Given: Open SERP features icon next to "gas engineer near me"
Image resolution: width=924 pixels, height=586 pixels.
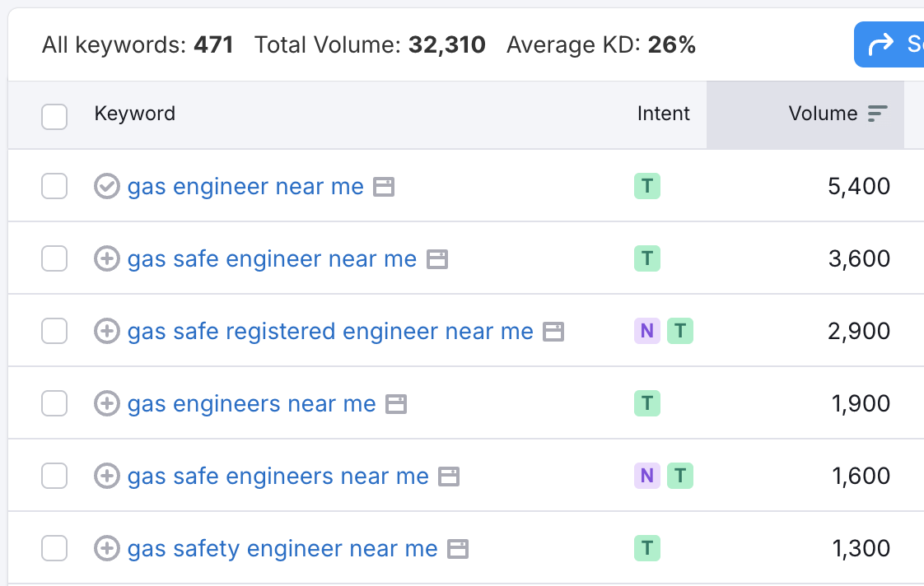Looking at the screenshot, I should [384, 187].
